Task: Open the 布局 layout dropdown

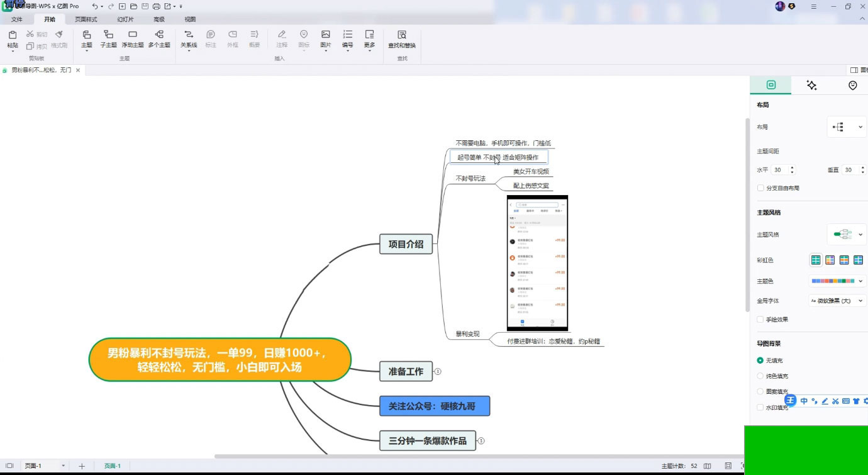Action: point(847,127)
